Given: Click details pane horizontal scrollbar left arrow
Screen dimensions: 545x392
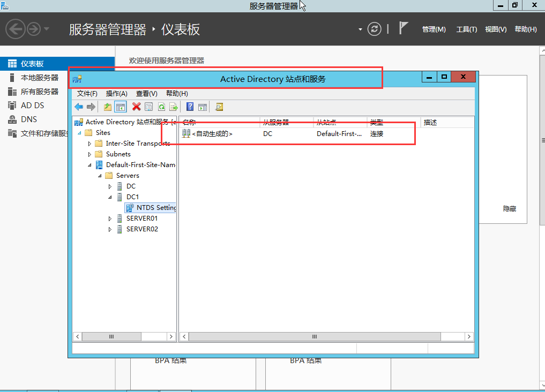Looking at the screenshot, I should click(x=184, y=336).
